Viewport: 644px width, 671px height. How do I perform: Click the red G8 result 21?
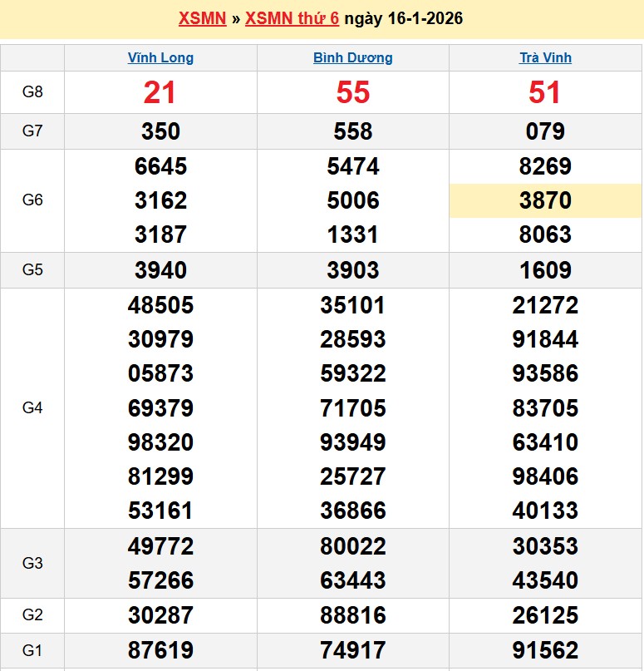point(160,92)
